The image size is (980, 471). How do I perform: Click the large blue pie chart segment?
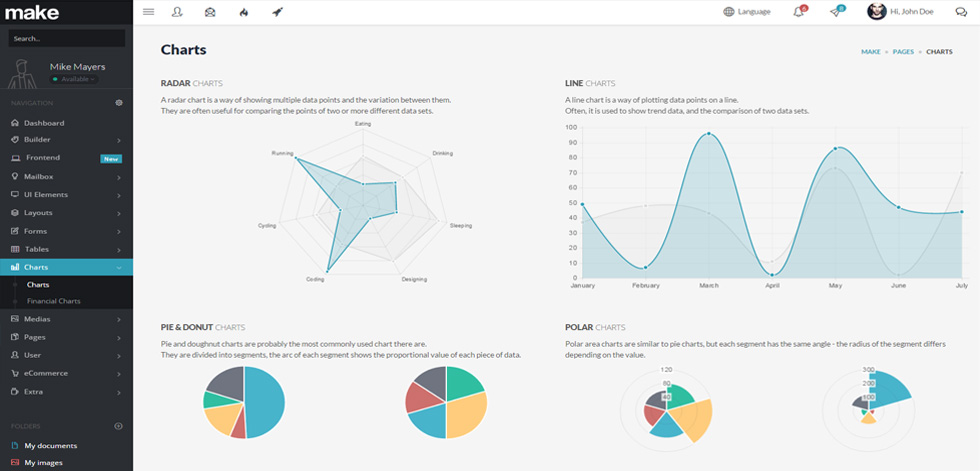click(266, 402)
